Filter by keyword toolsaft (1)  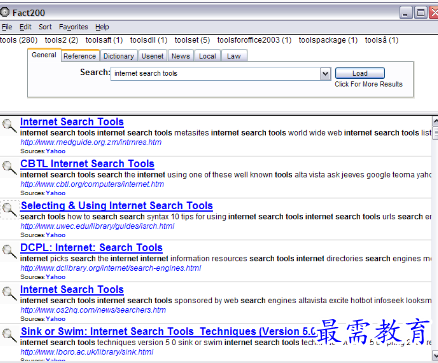pyautogui.click(x=104, y=40)
